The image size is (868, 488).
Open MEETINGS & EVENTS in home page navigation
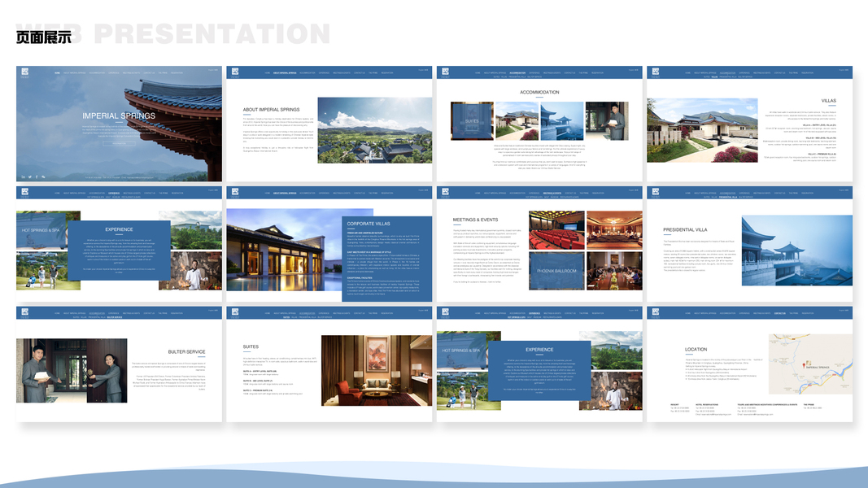[x=131, y=72]
